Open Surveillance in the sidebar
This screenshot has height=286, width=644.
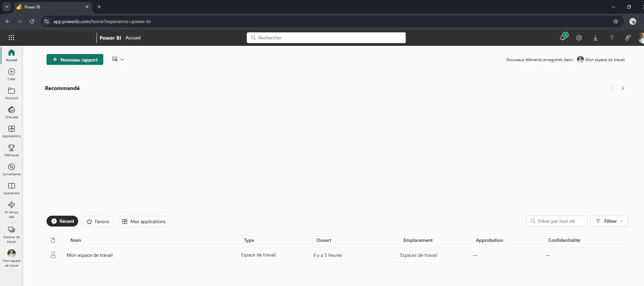12,169
